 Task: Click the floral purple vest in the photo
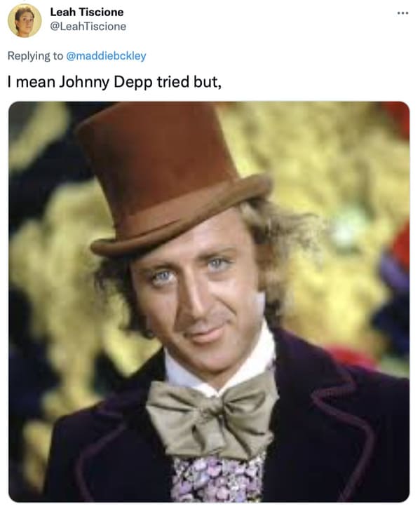tap(218, 479)
